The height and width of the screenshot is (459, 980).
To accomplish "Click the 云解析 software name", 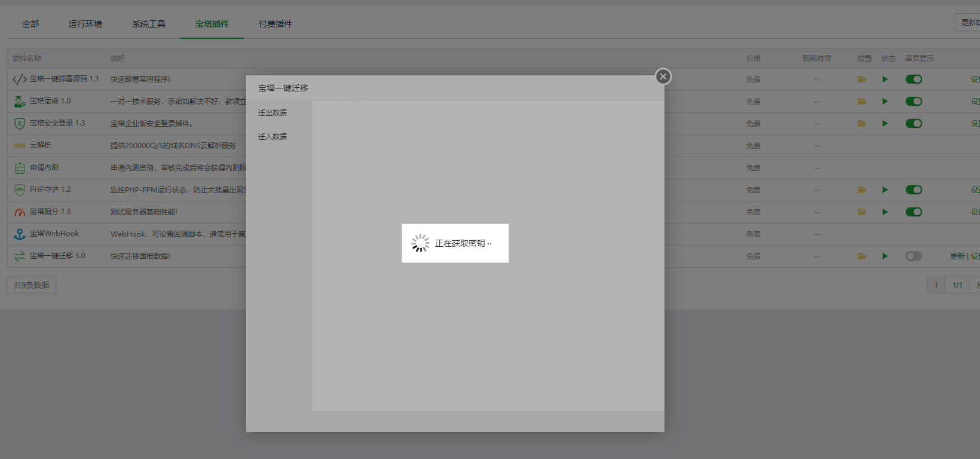I will (x=41, y=145).
